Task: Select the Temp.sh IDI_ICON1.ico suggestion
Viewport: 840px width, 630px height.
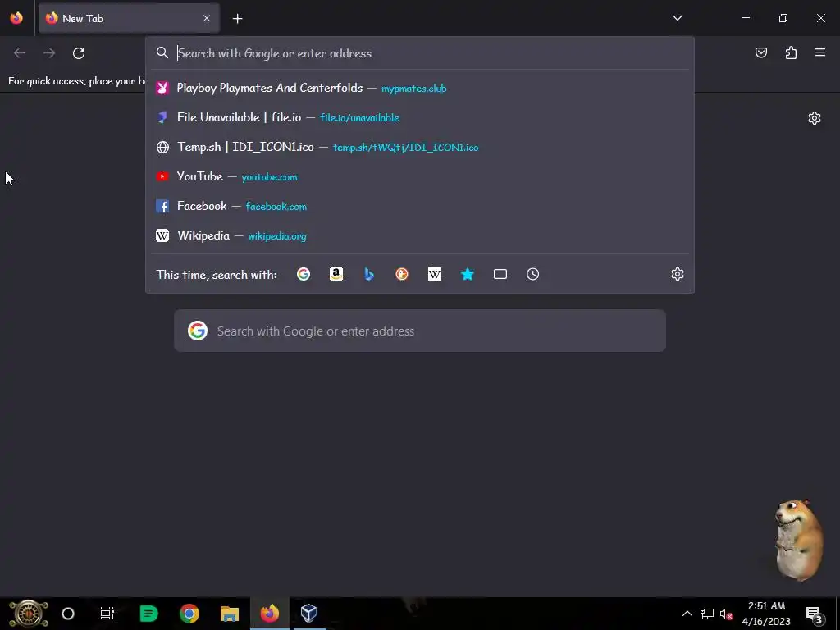Action: pyautogui.click(x=420, y=147)
